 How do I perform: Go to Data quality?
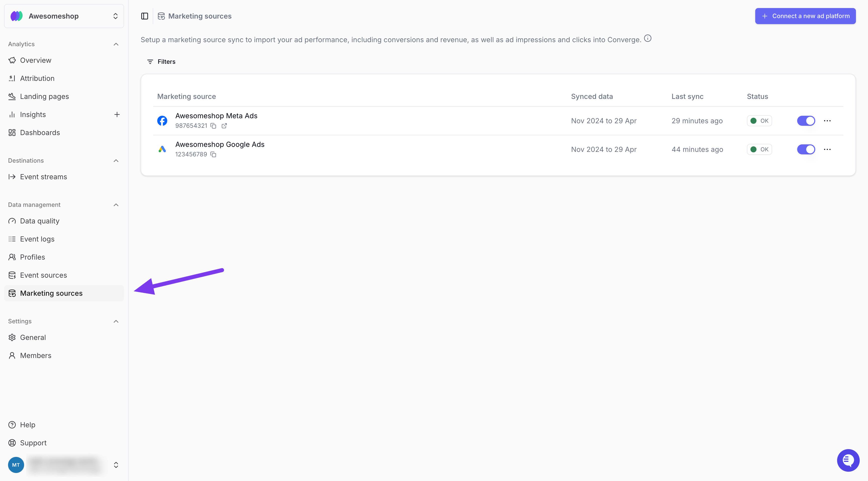64,221
